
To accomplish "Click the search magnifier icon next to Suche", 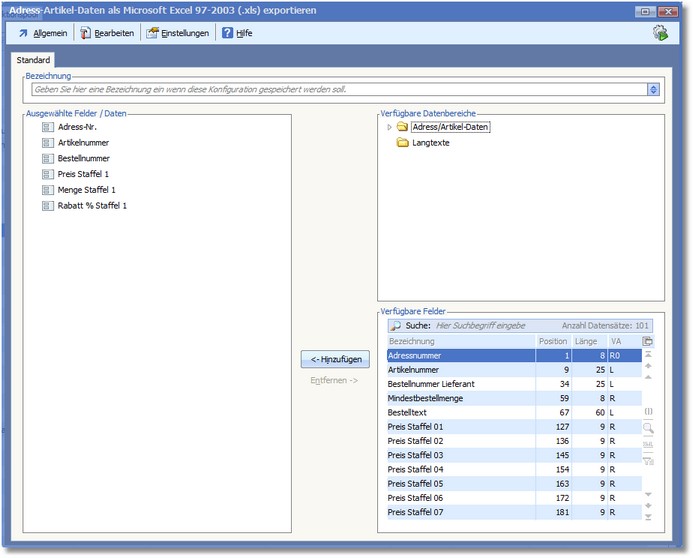I will (x=396, y=325).
